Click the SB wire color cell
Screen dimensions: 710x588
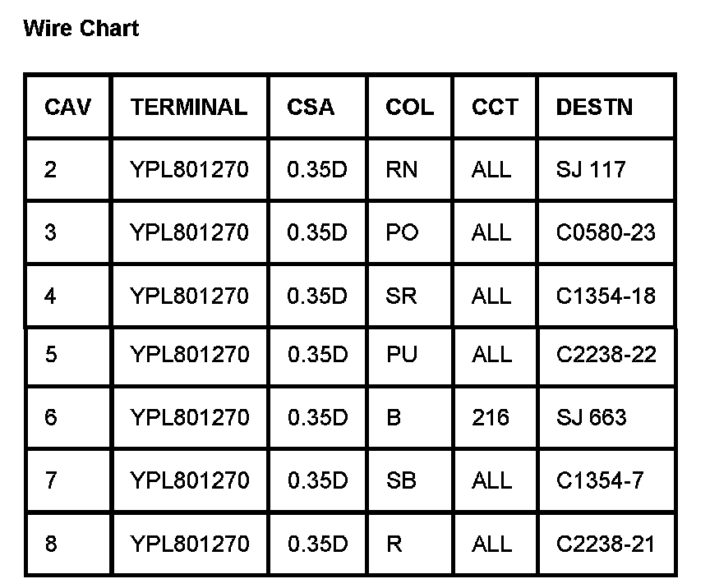pyautogui.click(x=401, y=480)
